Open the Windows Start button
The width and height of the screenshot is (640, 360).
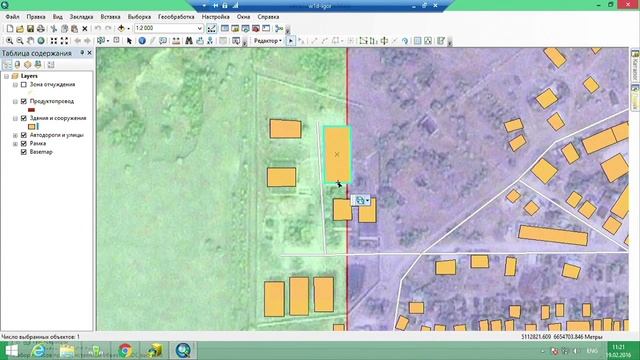tap(11, 350)
